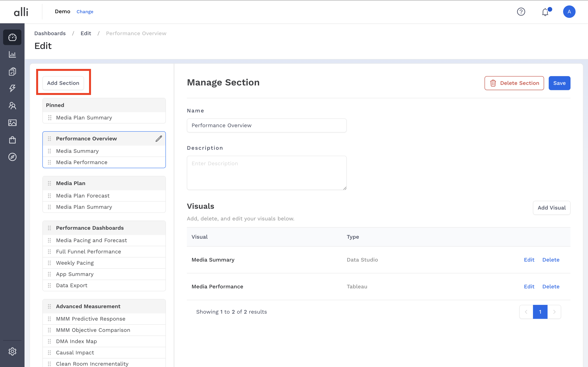This screenshot has width=588, height=367.
Task: Click the shopping bag icon in sidebar
Action: point(12,140)
